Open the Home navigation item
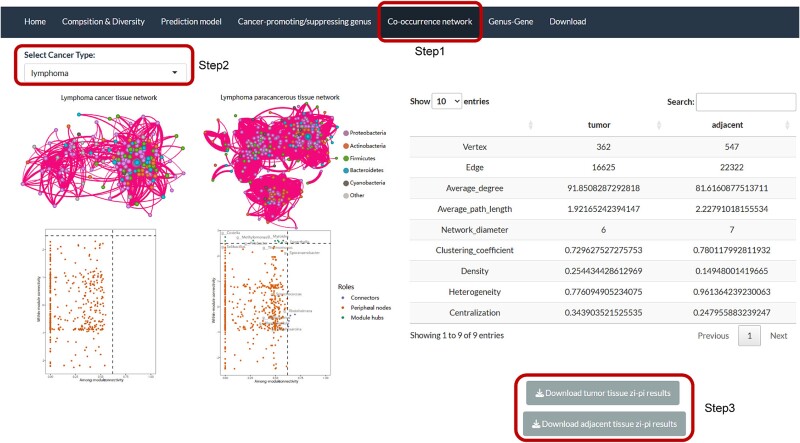 click(35, 21)
